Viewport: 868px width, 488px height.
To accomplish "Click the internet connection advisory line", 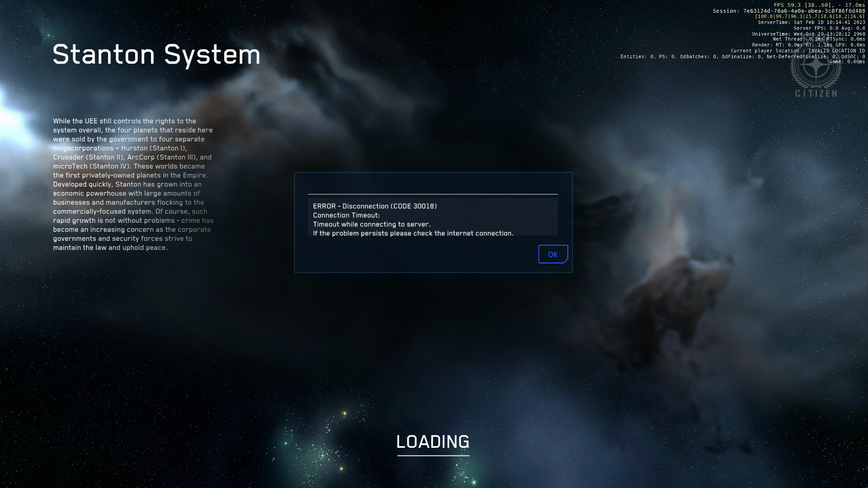I will click(413, 234).
